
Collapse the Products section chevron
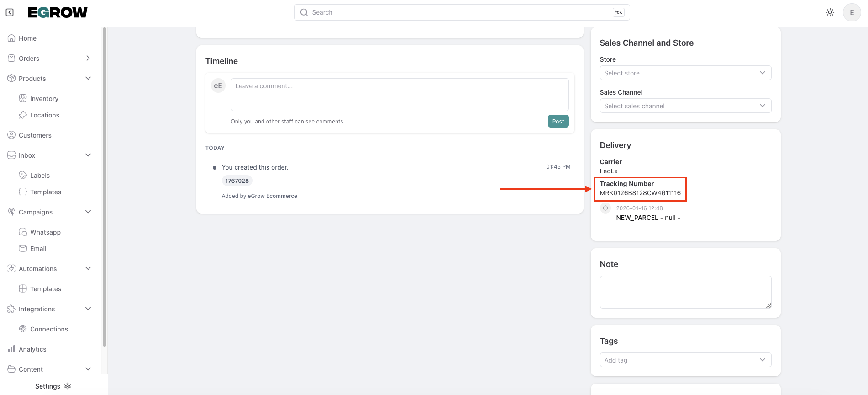point(88,78)
